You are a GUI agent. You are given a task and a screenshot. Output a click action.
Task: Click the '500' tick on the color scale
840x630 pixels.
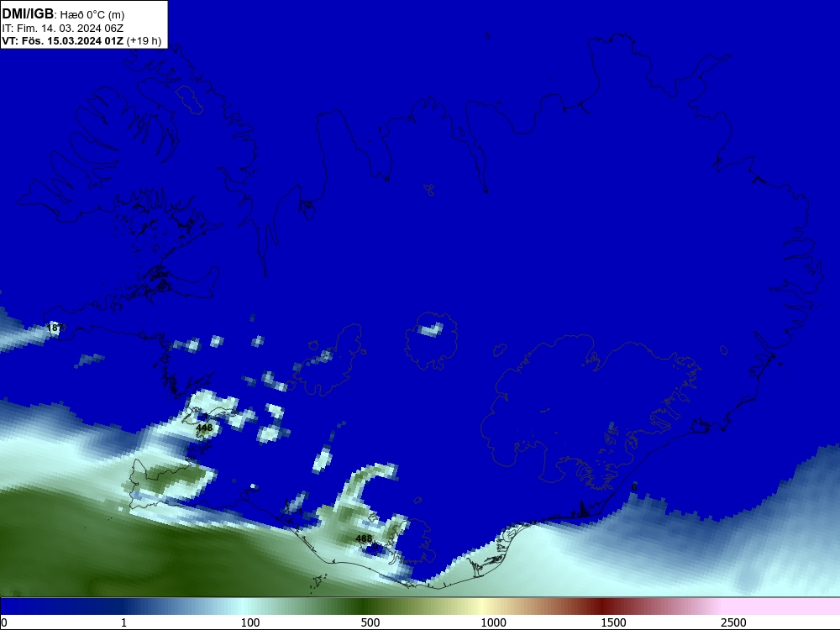pos(370,622)
